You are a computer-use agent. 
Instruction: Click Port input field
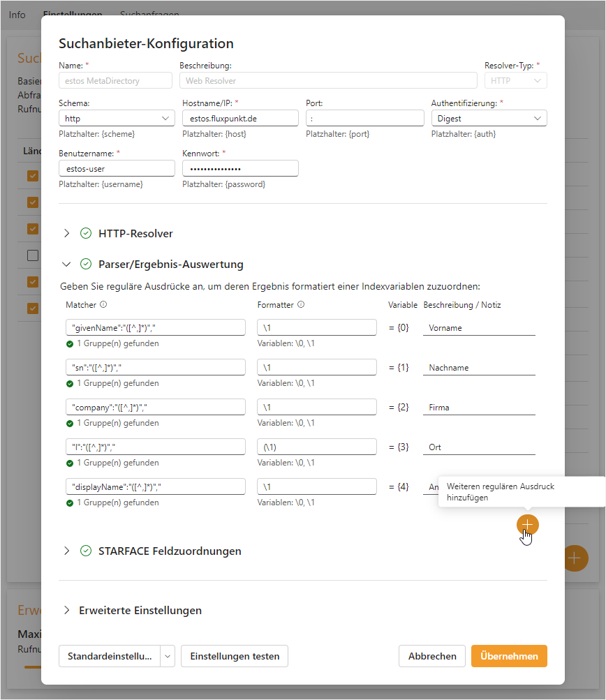(x=365, y=119)
